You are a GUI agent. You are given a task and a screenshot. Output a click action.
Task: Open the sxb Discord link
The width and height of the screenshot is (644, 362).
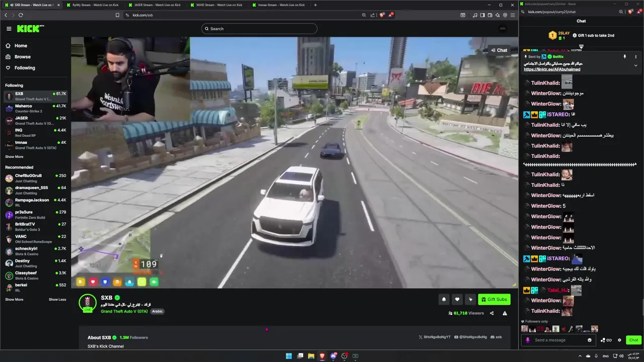point(496,337)
